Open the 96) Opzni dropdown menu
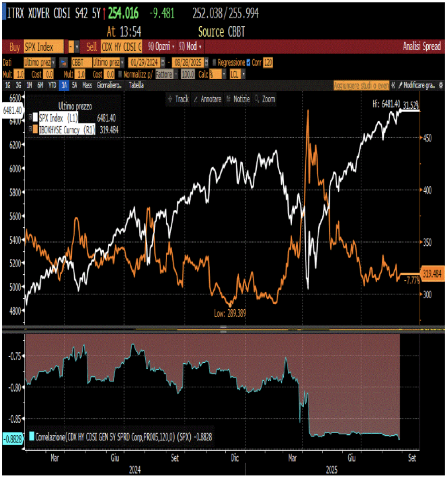448x478 pixels. pyautogui.click(x=161, y=47)
